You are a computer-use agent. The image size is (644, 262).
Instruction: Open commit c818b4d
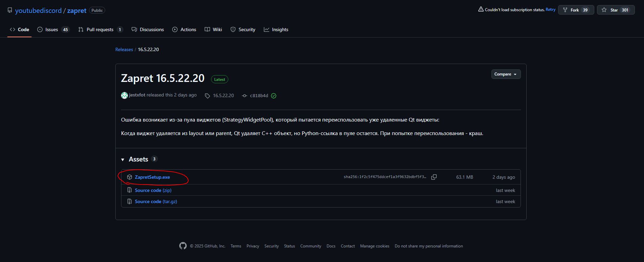click(259, 96)
